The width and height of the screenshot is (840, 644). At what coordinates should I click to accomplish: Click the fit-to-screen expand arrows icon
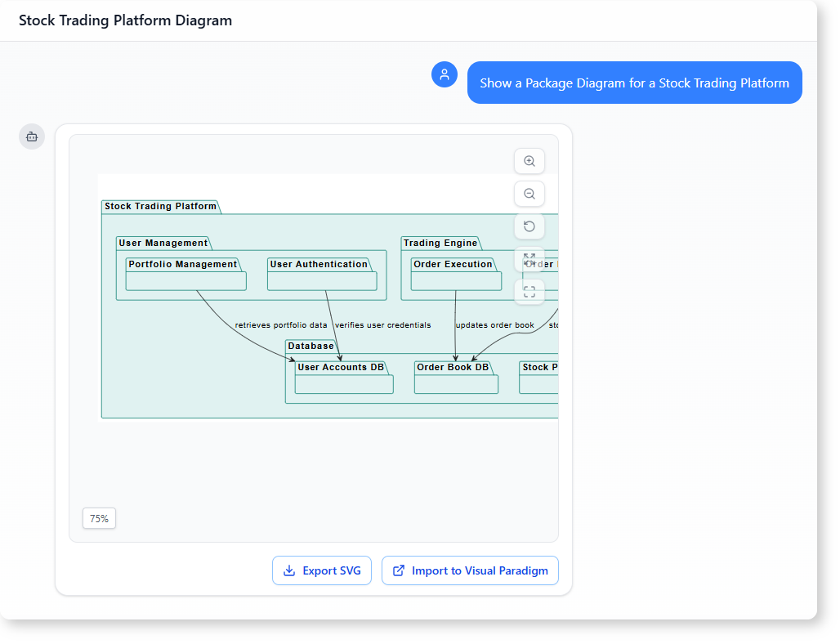(529, 259)
